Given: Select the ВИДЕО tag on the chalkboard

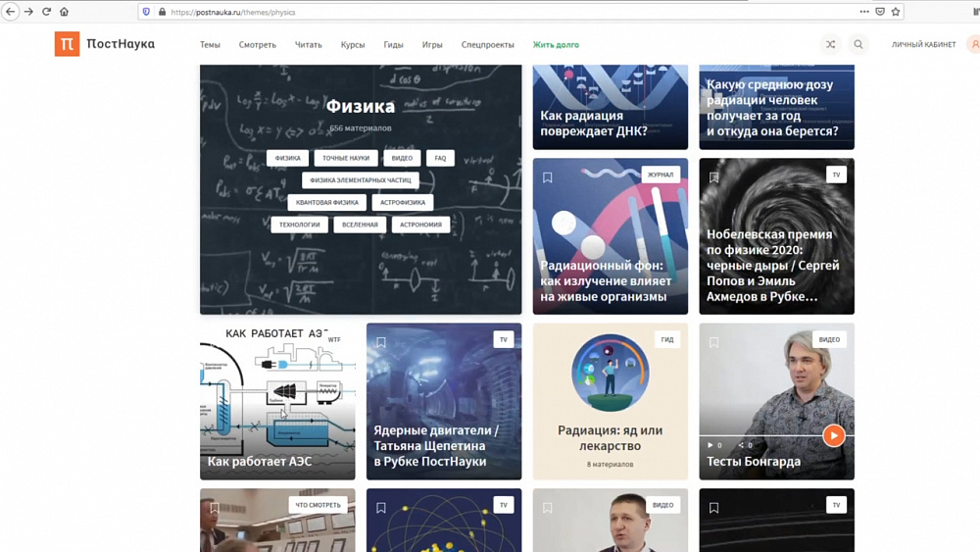Looking at the screenshot, I should pyautogui.click(x=402, y=158).
